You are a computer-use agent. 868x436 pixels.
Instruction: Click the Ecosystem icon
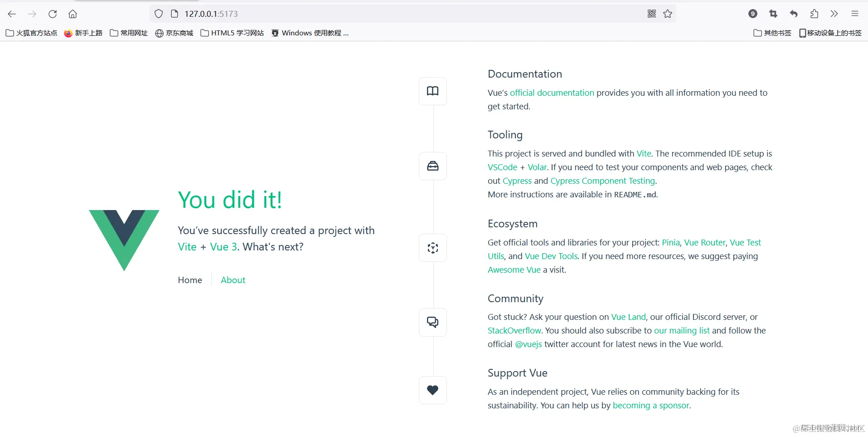point(433,248)
